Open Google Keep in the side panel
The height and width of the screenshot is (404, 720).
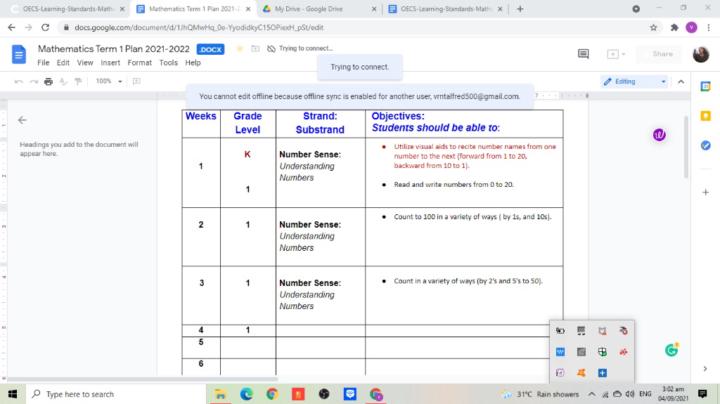pos(706,116)
